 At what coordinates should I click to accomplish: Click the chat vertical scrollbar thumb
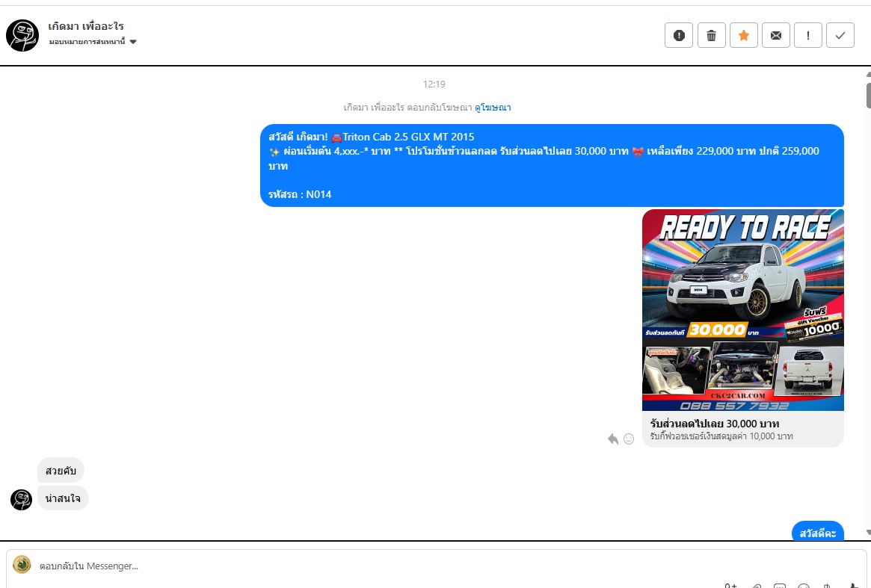tap(868, 94)
